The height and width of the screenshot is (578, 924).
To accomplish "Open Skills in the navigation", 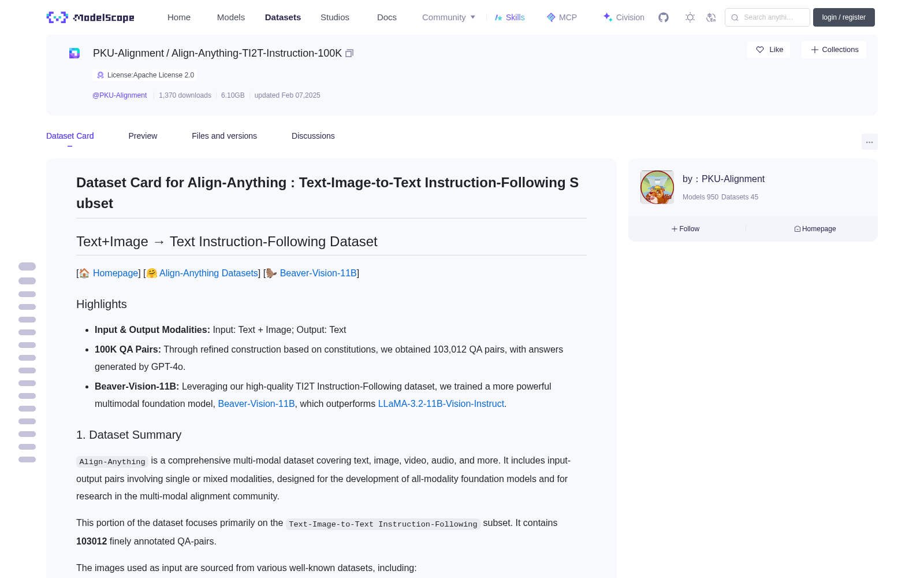I will (510, 17).
